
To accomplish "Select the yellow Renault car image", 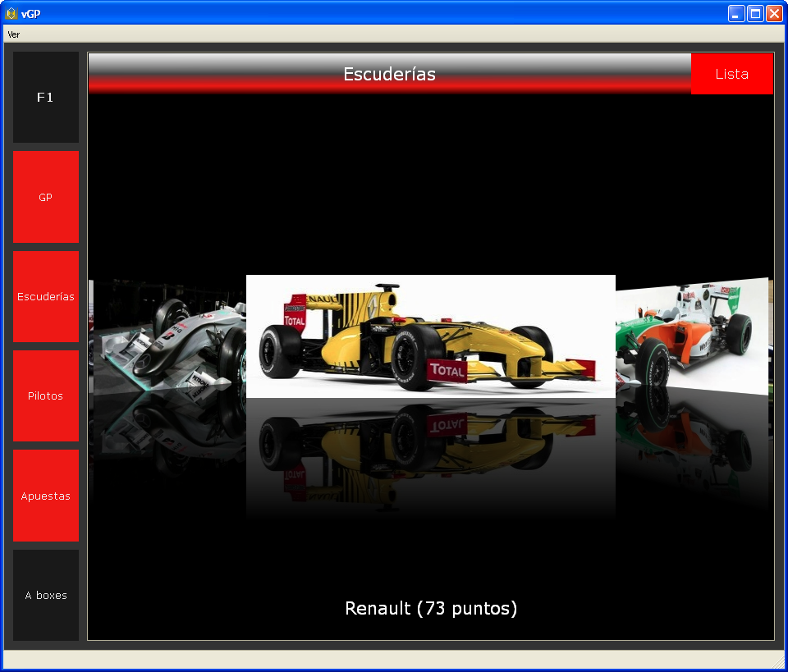I will [x=431, y=336].
